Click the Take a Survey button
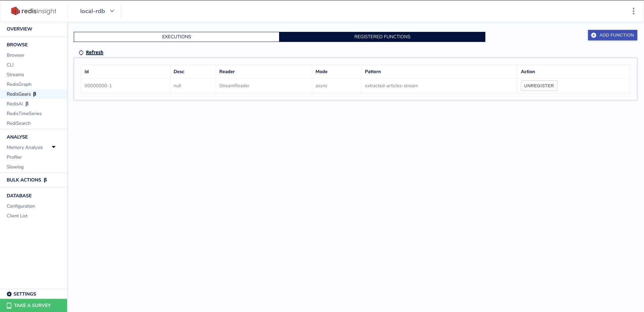 tap(34, 305)
